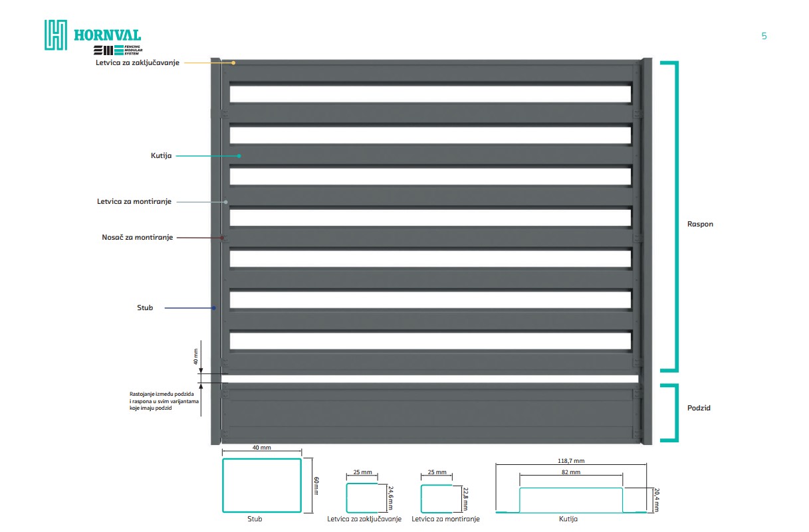
Task: Click the 'Letvica za montiranje' callout label
Action: click(134, 201)
